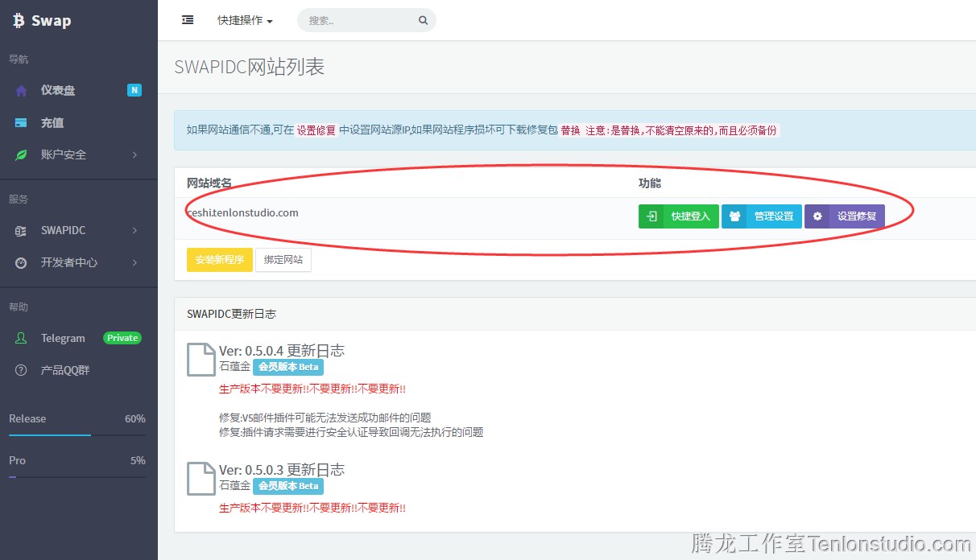Click the SWAPIDC sidebar icon
This screenshot has width=976, height=560.
[22, 231]
